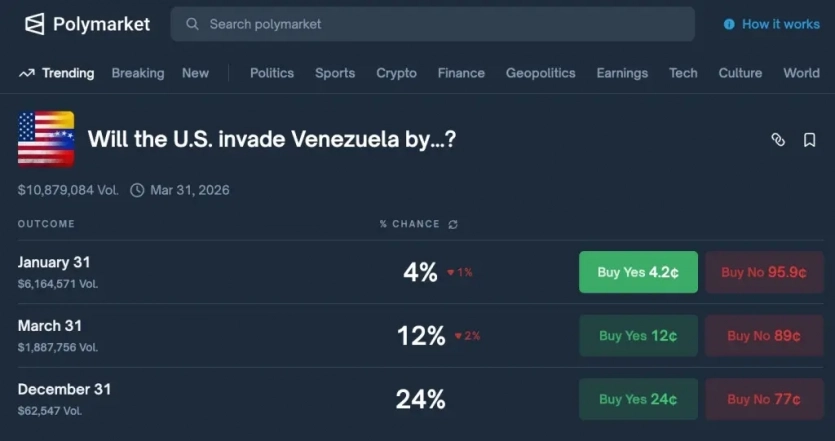Bookmark this Venezuela market
Screen dimensions: 835x441
[809, 140]
